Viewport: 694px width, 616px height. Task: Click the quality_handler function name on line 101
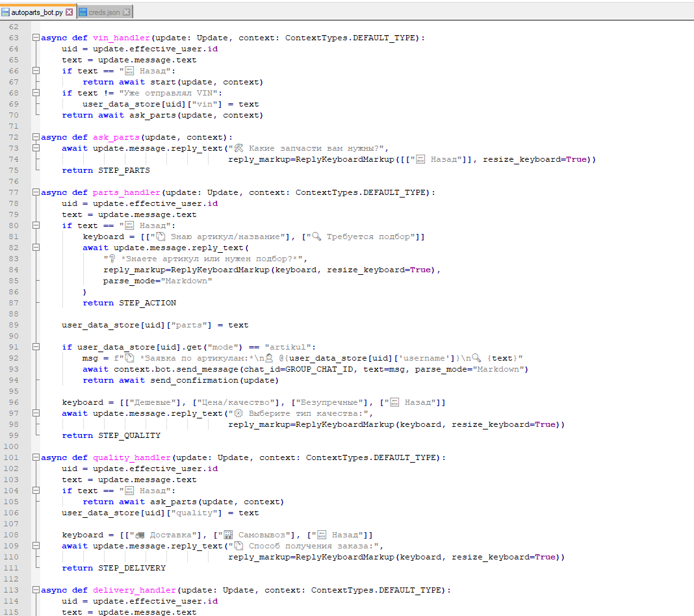click(x=131, y=458)
